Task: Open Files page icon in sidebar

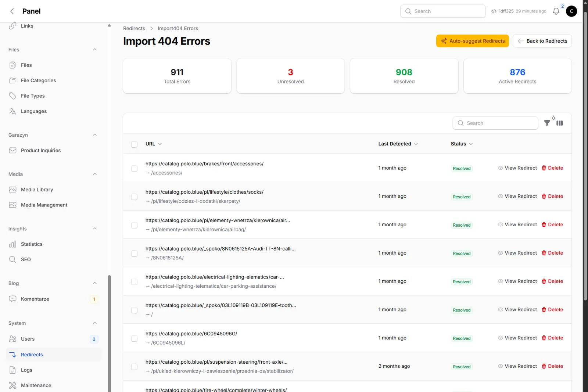Action: pos(12,65)
